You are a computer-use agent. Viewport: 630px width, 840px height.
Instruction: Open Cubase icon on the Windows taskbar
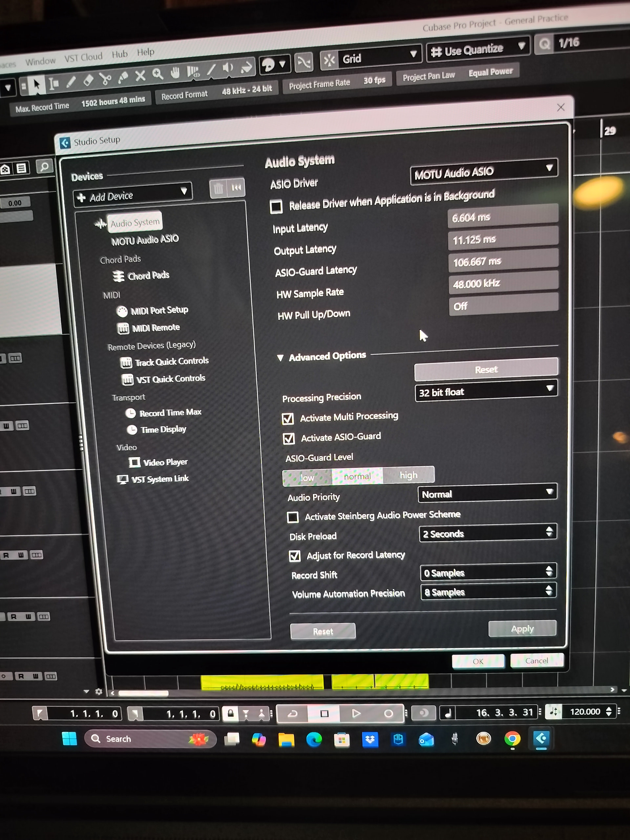[541, 739]
